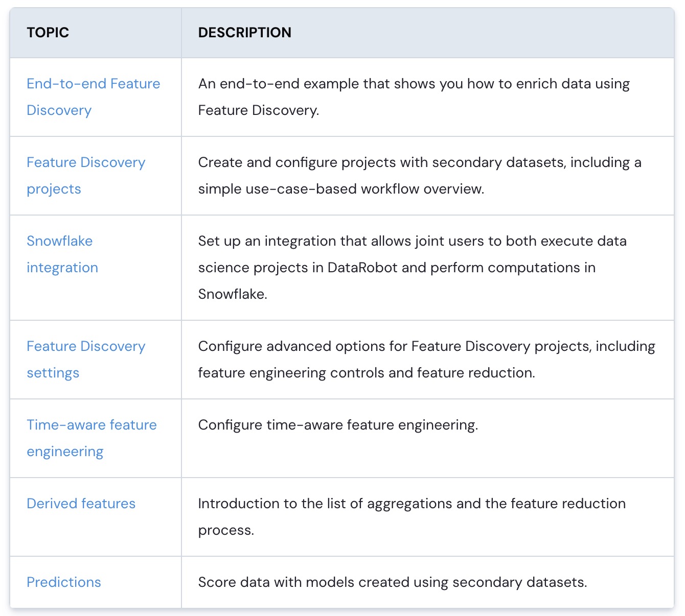Click the 'Score data with models' description

coord(393,582)
